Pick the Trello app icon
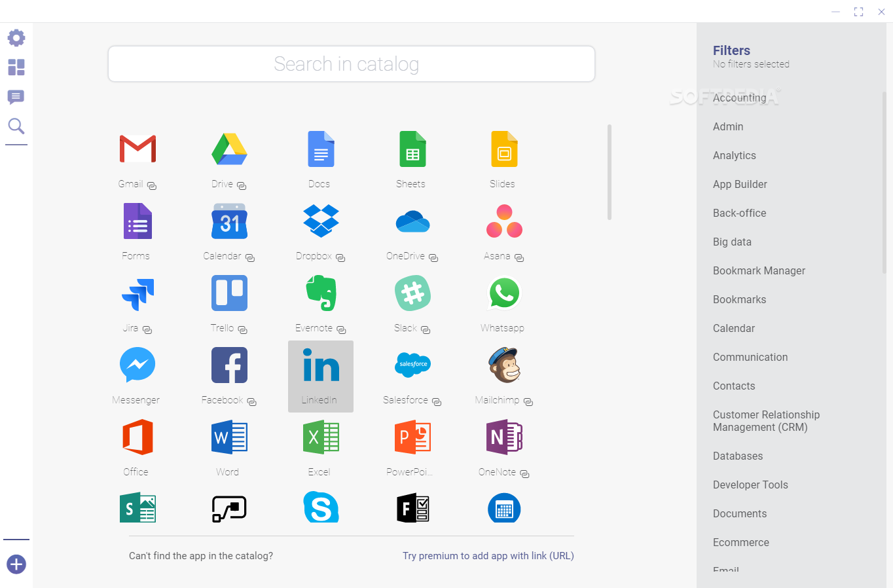 coord(229,293)
